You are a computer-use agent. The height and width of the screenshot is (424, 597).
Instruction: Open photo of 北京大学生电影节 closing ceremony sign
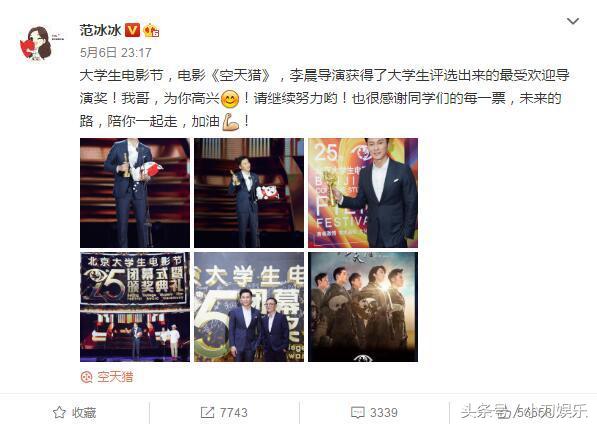point(135,307)
